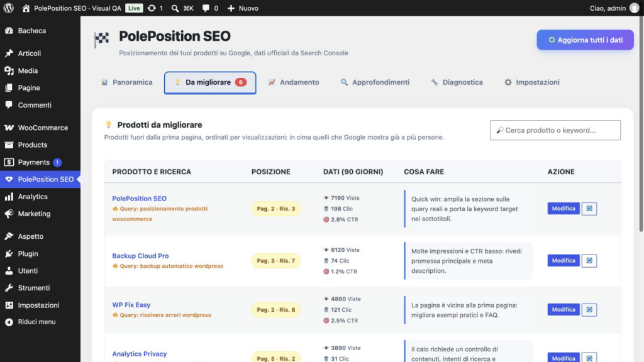Open the Backup Cloud Pro product link
The height and width of the screenshot is (362, 644).
(x=140, y=256)
